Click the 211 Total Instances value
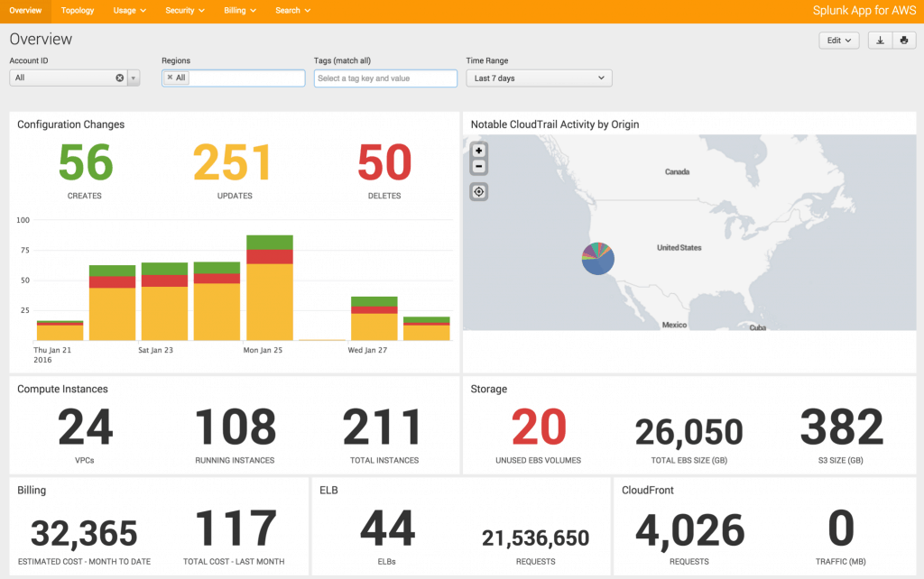924x579 pixels. point(383,427)
